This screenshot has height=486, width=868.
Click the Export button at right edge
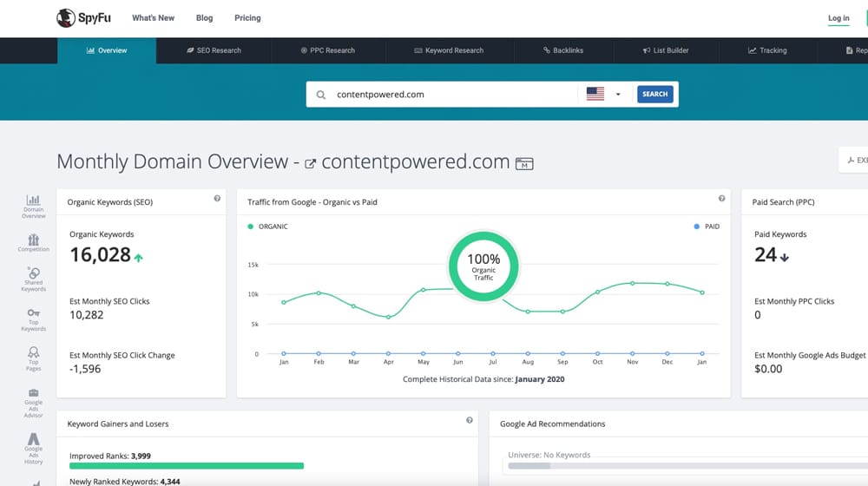[855, 160]
